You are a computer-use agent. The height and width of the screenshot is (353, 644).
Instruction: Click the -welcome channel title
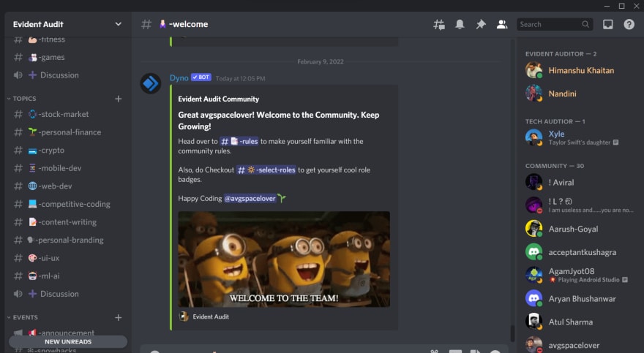189,25
